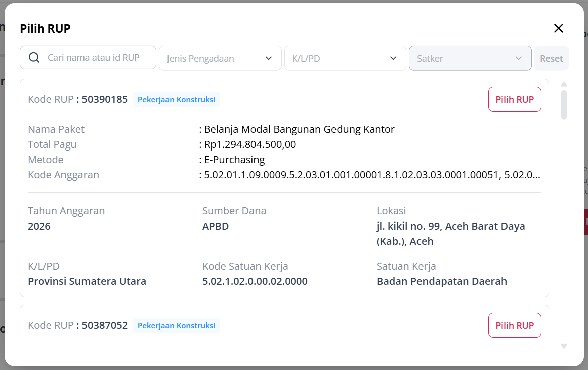Viewport: 588px width, 370px height.
Task: Click the Total Pagu label
Action: pyautogui.click(x=52, y=144)
